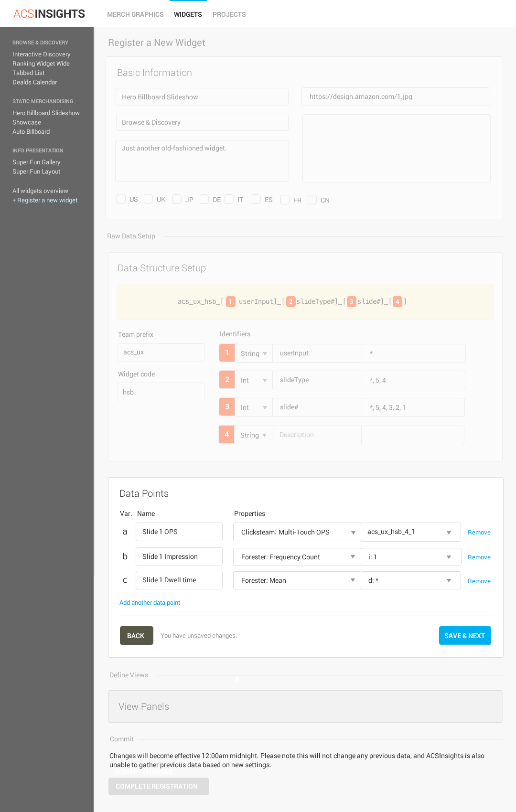Open the Forester: Mean property dropdown
This screenshot has width=516, height=812.
(297, 580)
